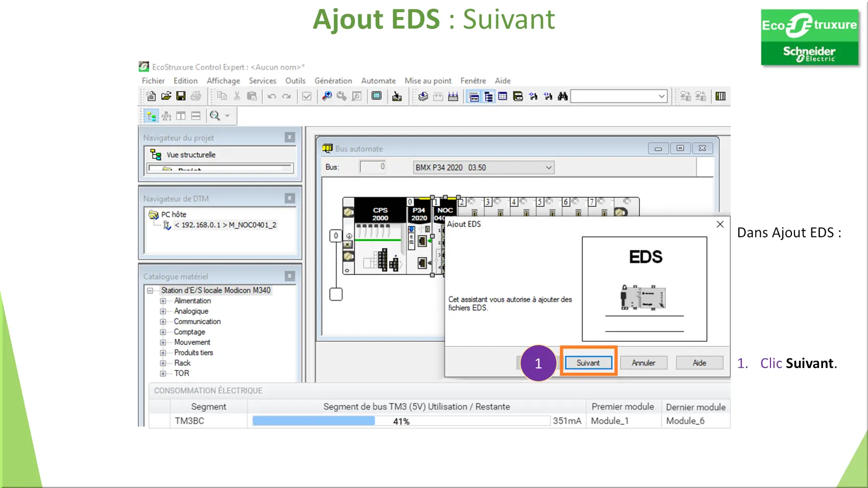Open the Fenêtre menu

[x=473, y=81]
